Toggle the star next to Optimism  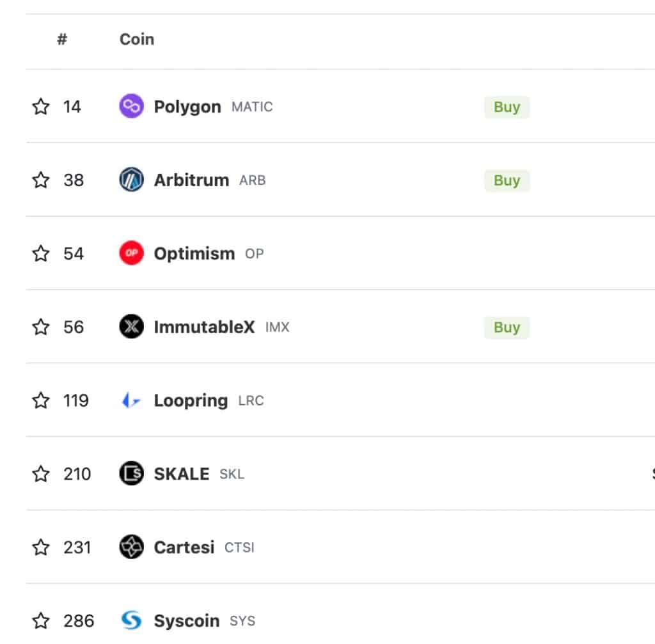[41, 253]
